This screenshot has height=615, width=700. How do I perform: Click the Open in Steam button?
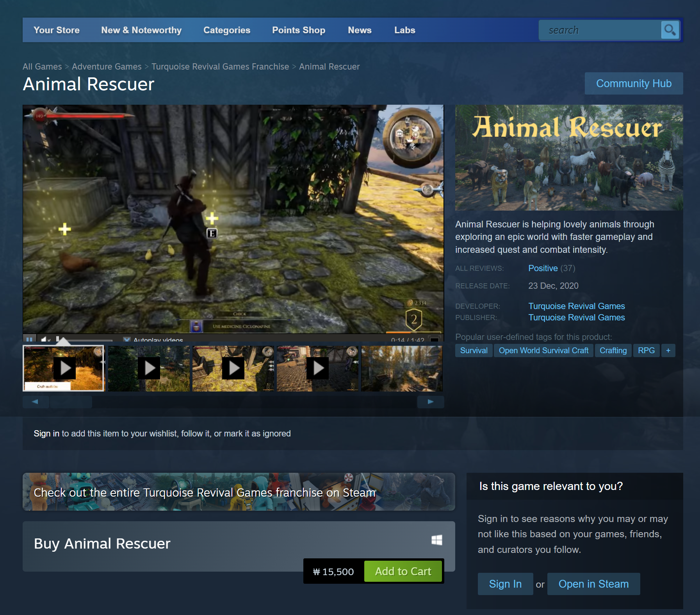(593, 584)
